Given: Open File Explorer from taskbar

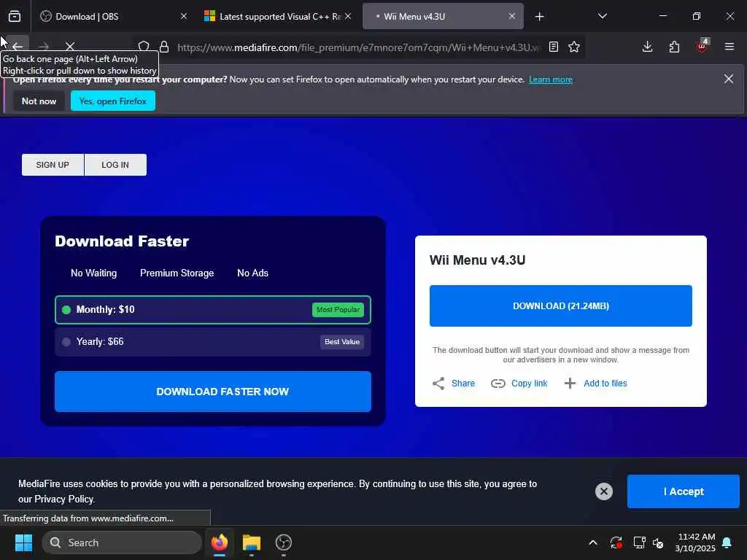Looking at the screenshot, I should pyautogui.click(x=252, y=542).
